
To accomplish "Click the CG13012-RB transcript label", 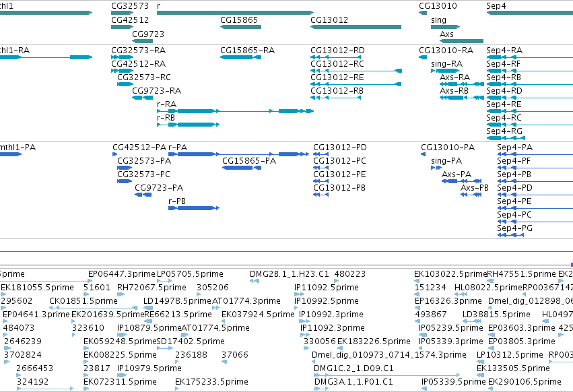I will coord(337,91).
